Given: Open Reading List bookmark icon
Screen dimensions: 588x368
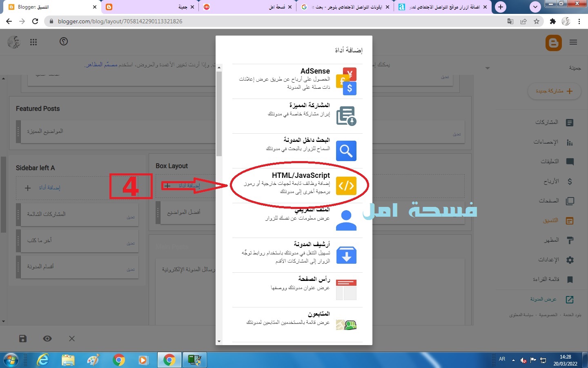Looking at the screenshot, I should coord(570,279).
